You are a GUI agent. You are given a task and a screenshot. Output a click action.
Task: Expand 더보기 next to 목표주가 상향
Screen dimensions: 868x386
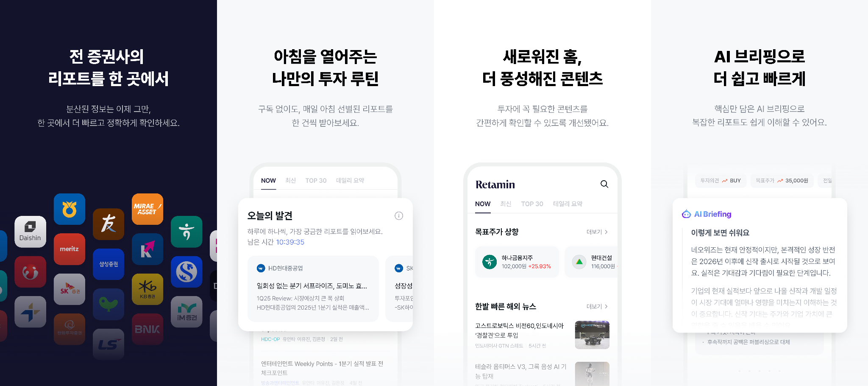pyautogui.click(x=597, y=232)
